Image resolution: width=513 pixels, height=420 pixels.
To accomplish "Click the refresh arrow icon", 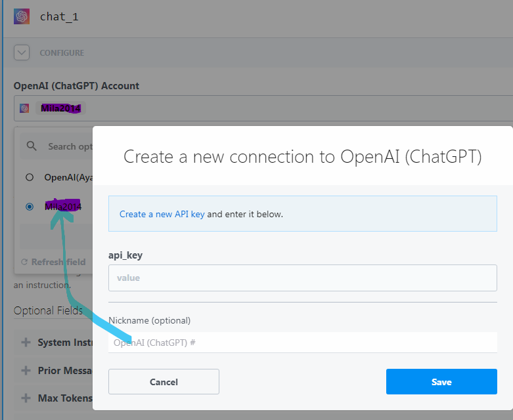I will [24, 262].
